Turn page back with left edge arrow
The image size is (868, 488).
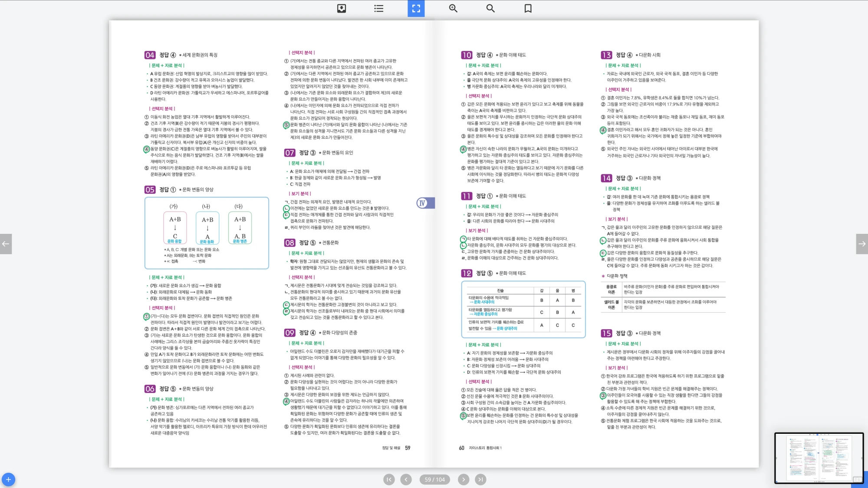[x=6, y=244]
